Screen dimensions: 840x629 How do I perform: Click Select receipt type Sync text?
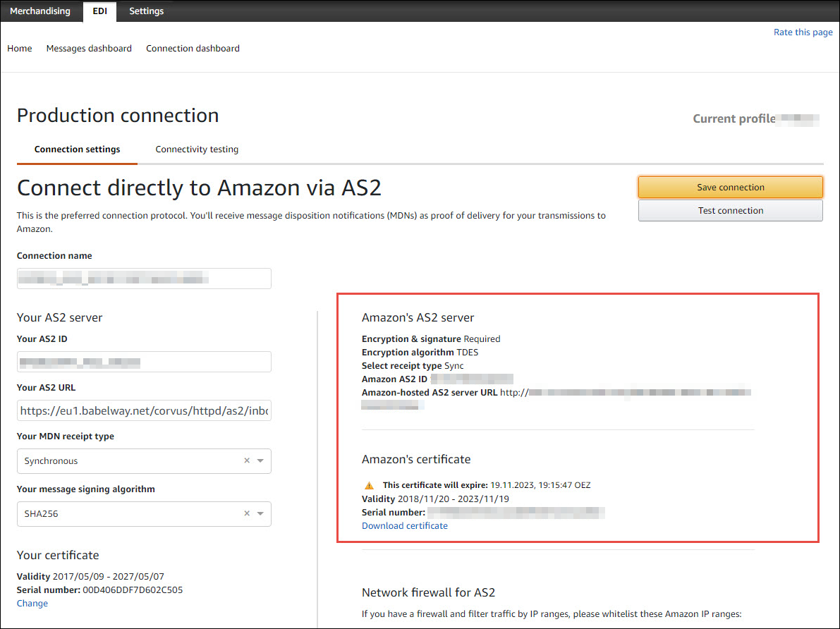coord(413,366)
